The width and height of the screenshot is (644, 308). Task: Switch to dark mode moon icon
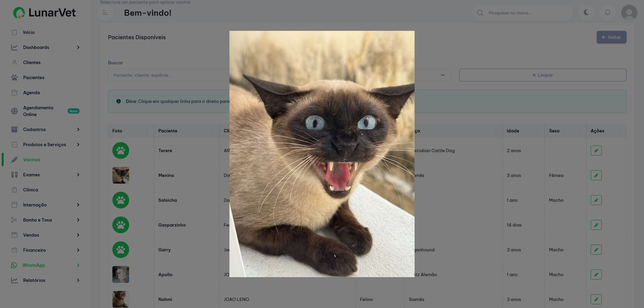(586, 12)
